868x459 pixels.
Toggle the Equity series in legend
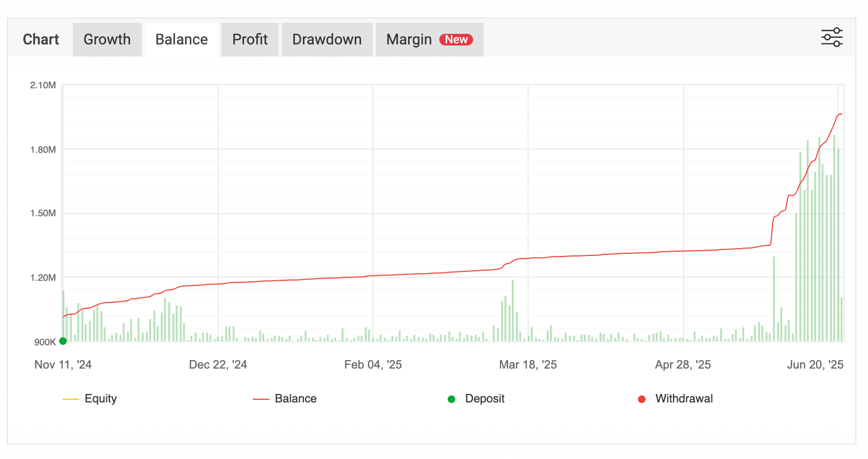100,399
